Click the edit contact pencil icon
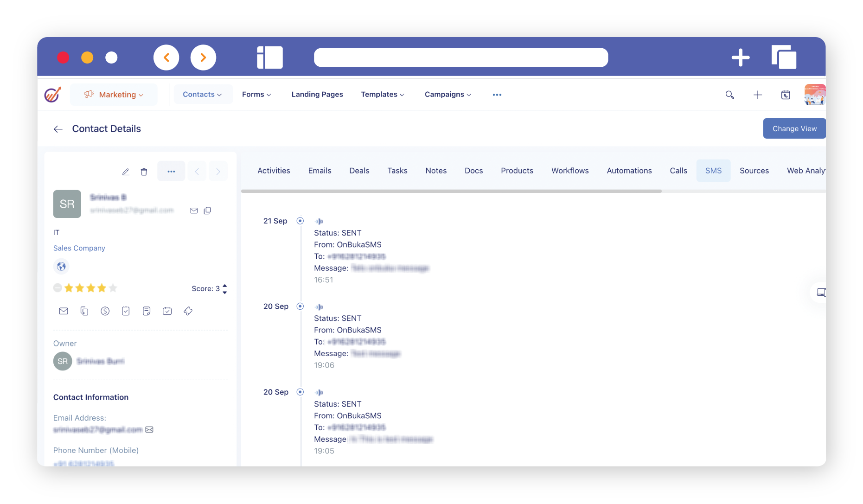 pos(126,172)
